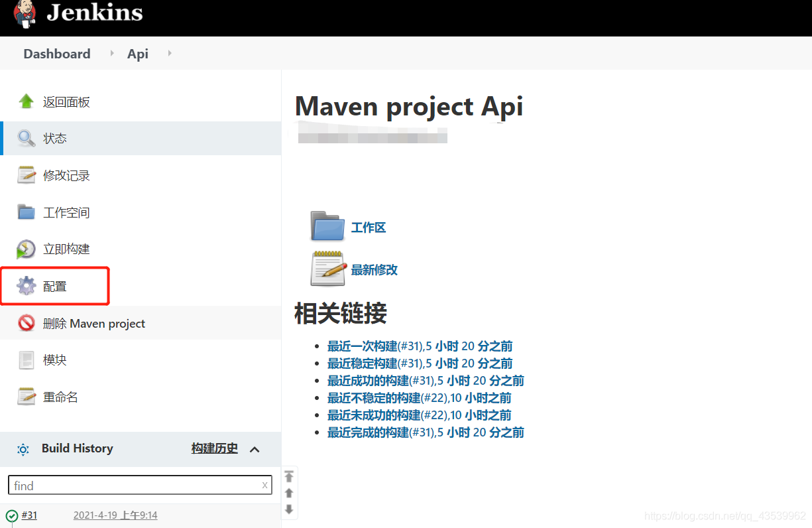Select 状态 in the sidebar

pos(55,139)
